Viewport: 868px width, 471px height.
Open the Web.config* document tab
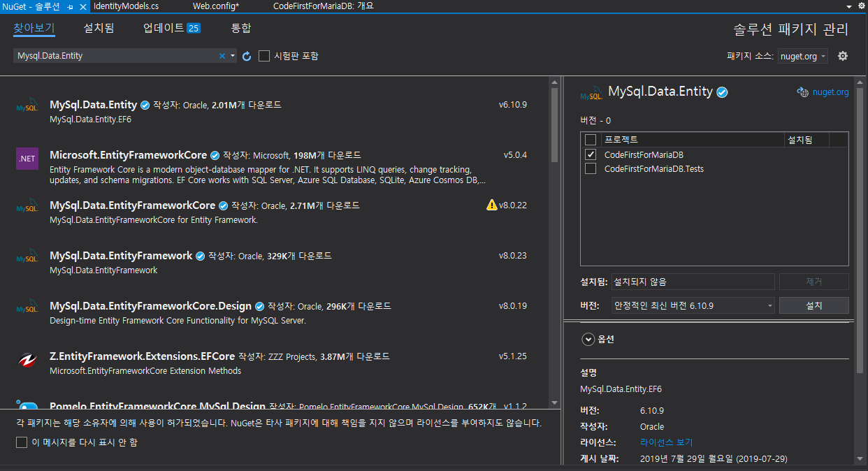tap(216, 6)
